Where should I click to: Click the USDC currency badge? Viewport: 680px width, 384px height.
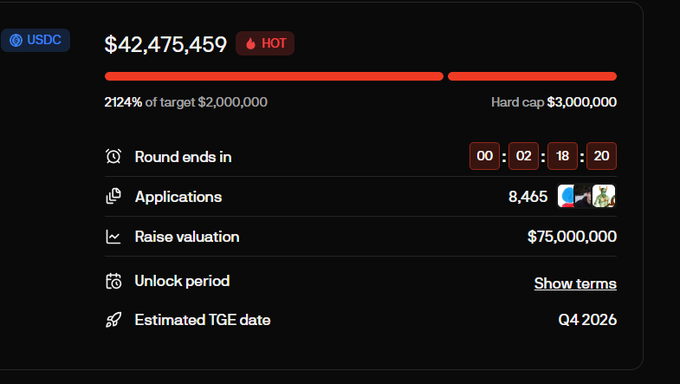click(x=35, y=40)
